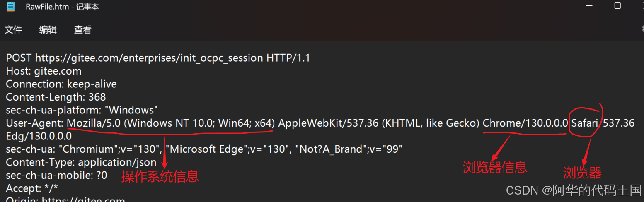Click the RawFile.htm - 记事本 window title
Screen dimensions: 644x202
click(62, 7)
